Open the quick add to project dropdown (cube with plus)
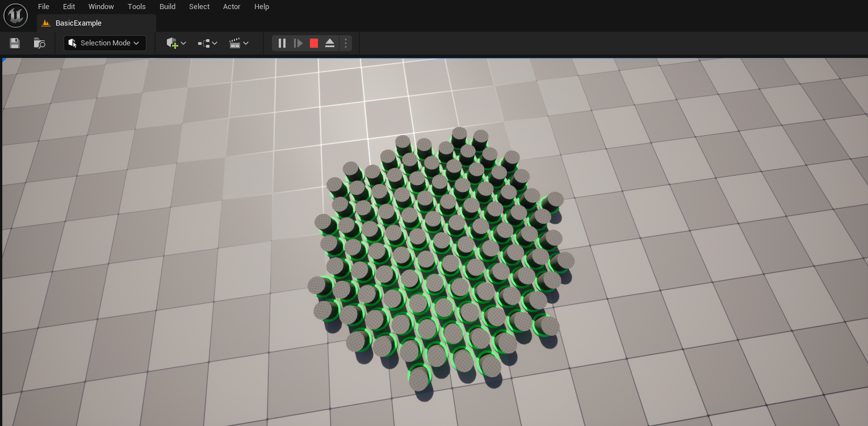Screen dimensions: 868x426 click(176, 43)
